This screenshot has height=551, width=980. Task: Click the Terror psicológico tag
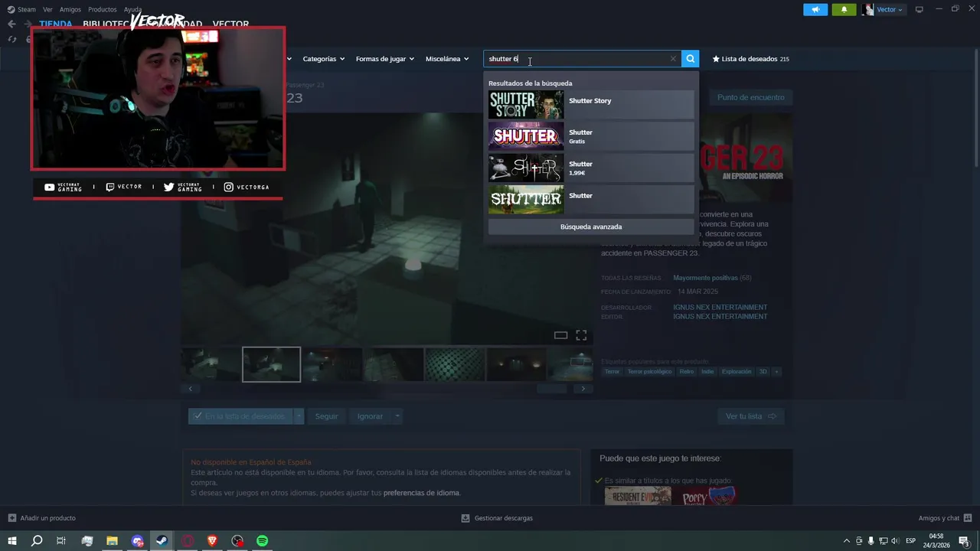(649, 372)
